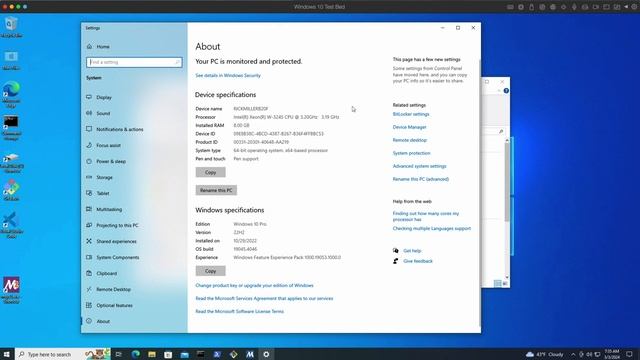Viewport: 640px width, 360px height.
Task: Open the Command Prompt taskbar icon
Action: (201, 354)
